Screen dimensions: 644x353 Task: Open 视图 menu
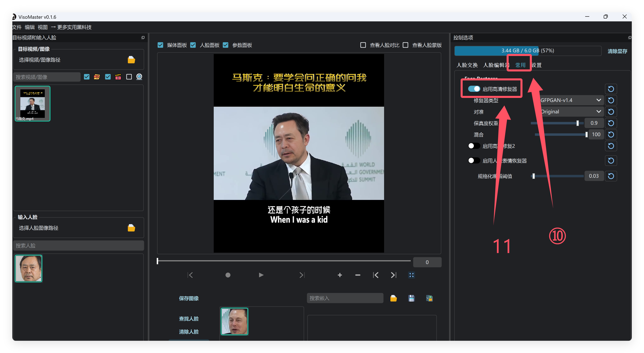point(43,27)
